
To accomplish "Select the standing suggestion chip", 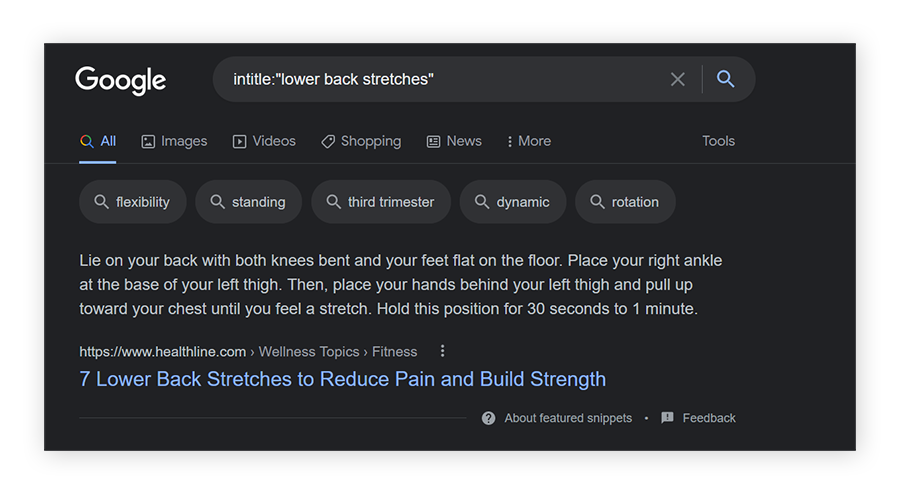I will (248, 202).
